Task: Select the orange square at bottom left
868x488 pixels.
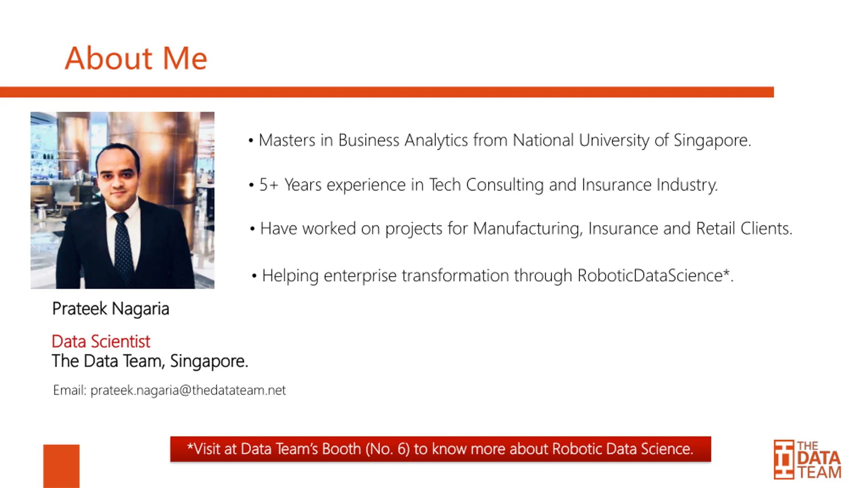Action: tap(61, 466)
